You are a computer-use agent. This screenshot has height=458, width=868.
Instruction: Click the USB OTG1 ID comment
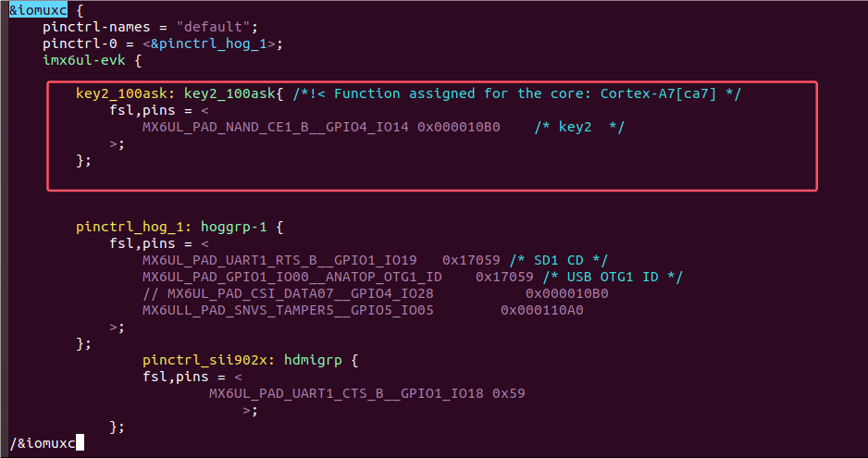coord(613,277)
